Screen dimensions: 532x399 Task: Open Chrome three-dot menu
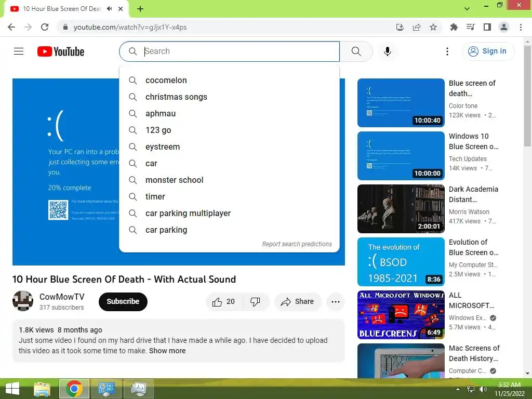coord(521,27)
